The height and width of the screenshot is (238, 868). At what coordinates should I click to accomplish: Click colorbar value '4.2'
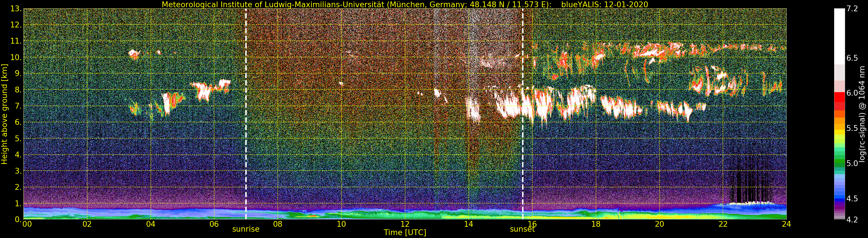tap(852, 220)
